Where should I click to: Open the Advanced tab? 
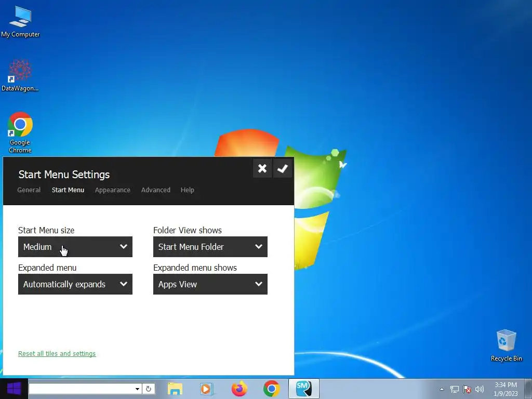156,190
